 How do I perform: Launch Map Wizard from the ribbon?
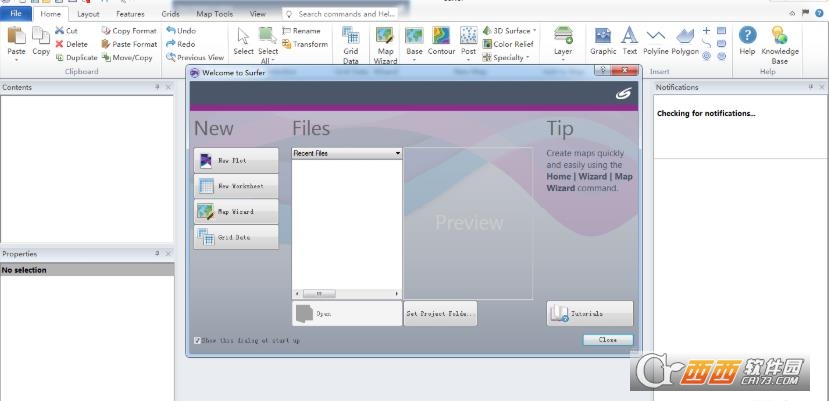[x=385, y=45]
